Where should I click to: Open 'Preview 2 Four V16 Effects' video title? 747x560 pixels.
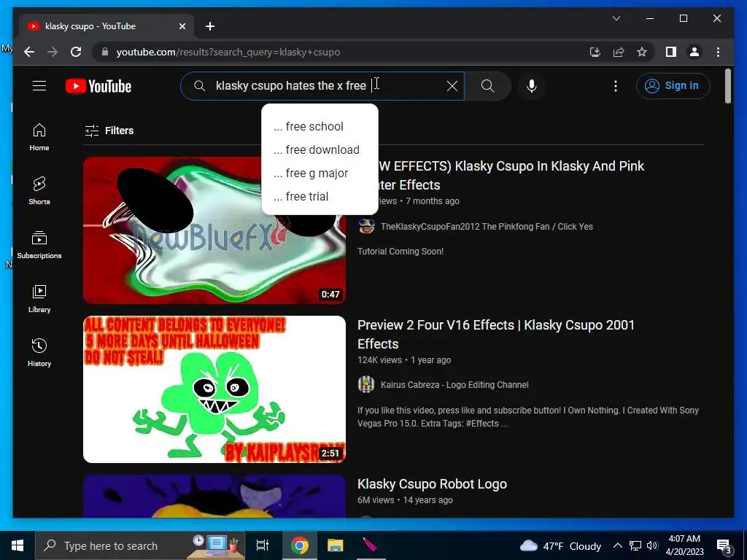(x=495, y=334)
